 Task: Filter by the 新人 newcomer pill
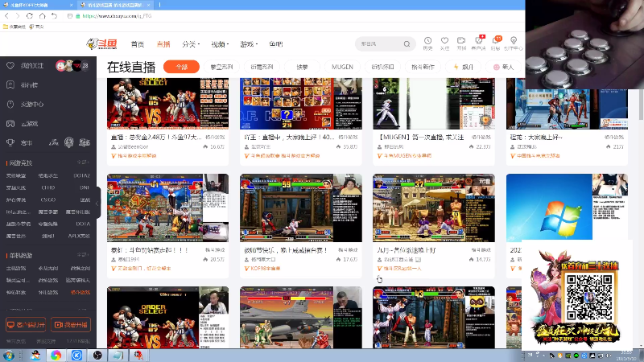coord(503,67)
